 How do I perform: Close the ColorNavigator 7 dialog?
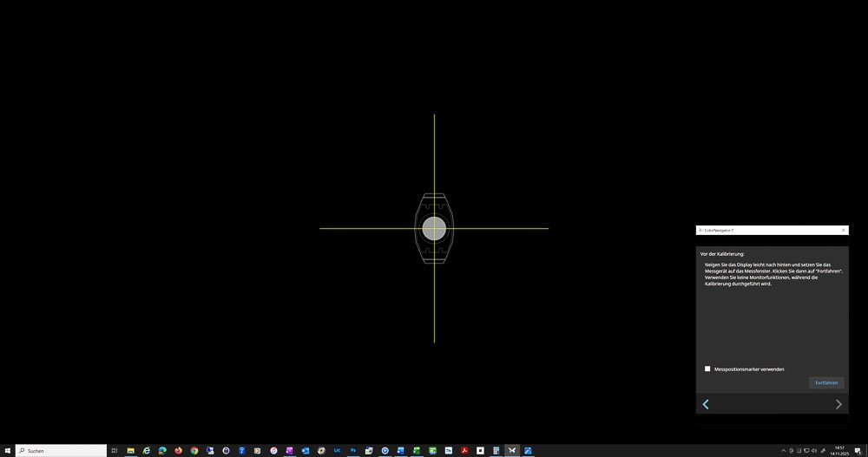pos(843,230)
